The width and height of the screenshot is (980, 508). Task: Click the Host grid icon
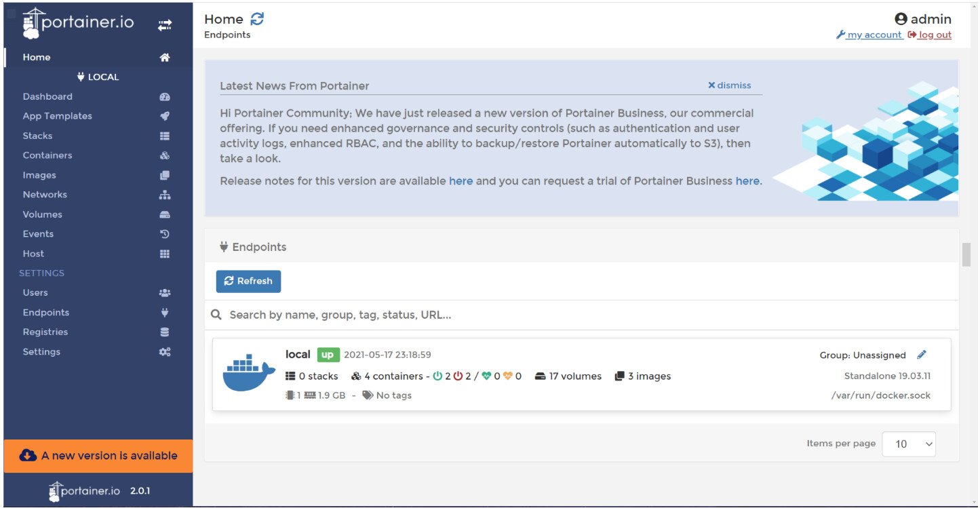(165, 254)
